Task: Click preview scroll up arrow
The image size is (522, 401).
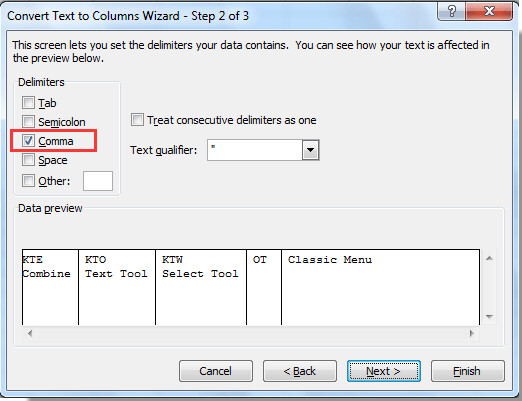Action: click(489, 258)
